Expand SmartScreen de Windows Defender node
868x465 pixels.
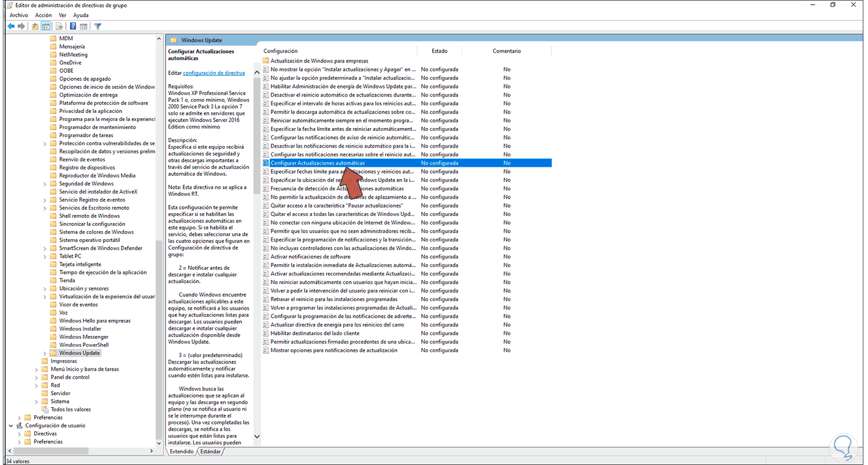point(45,248)
